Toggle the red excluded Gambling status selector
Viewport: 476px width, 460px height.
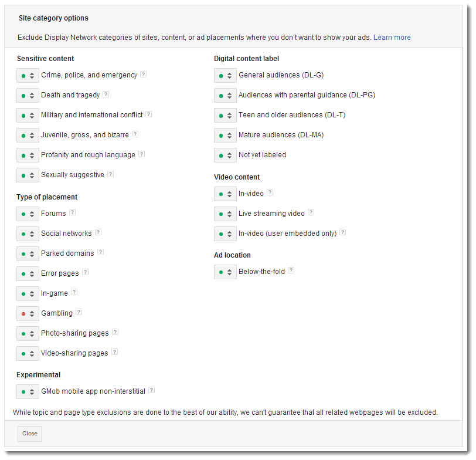pyautogui.click(x=28, y=314)
